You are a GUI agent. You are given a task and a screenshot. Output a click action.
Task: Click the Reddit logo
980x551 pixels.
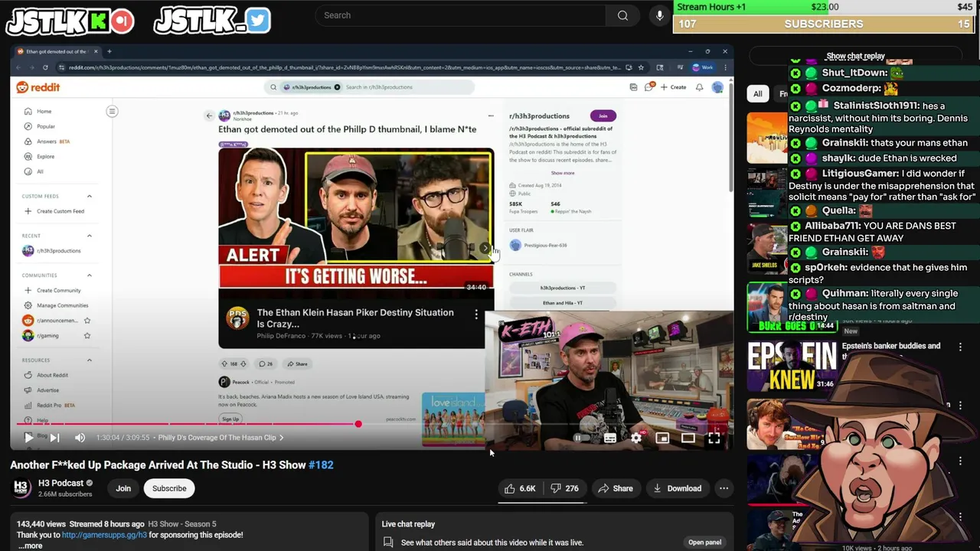[x=38, y=87]
